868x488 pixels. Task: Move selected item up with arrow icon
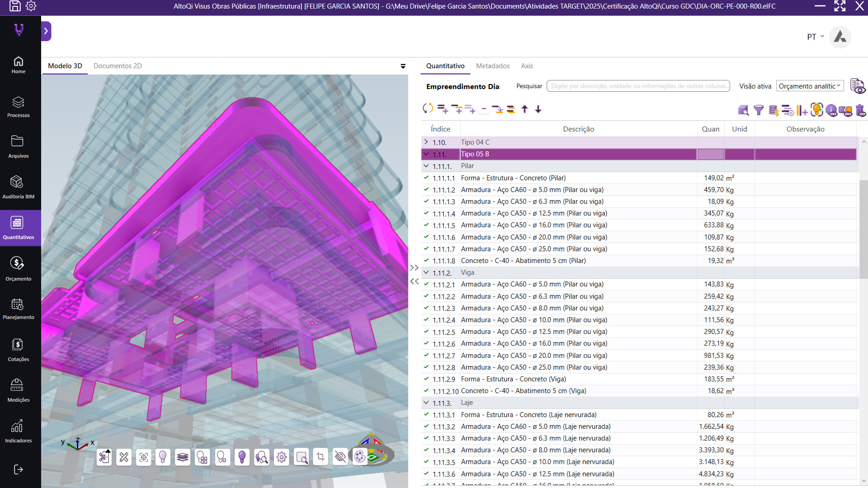pos(524,109)
